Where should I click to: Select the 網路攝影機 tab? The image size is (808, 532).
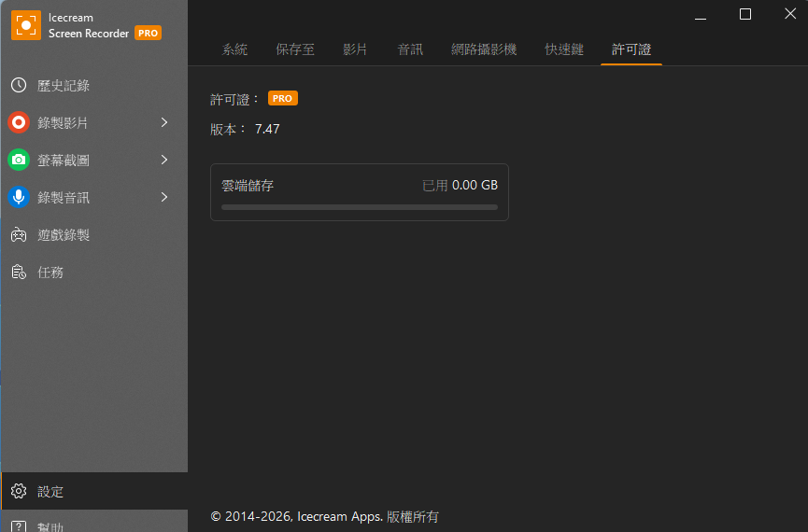pyautogui.click(x=484, y=49)
